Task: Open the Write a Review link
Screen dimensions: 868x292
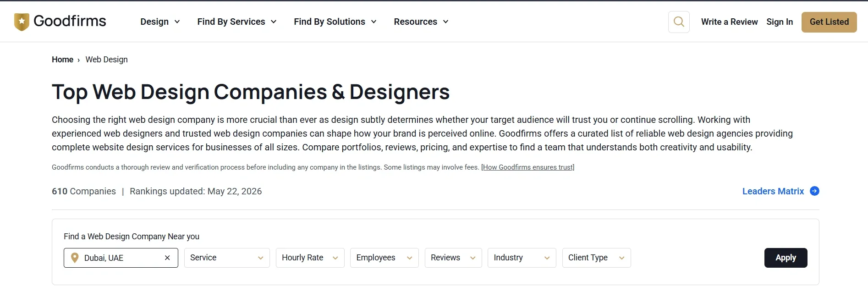Action: click(729, 22)
